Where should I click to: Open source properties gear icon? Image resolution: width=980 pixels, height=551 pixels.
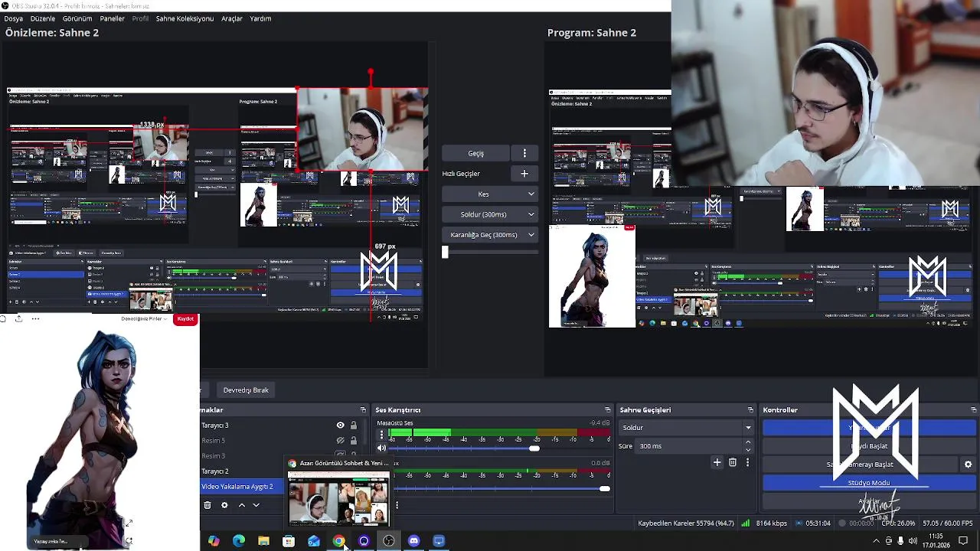pyautogui.click(x=224, y=505)
